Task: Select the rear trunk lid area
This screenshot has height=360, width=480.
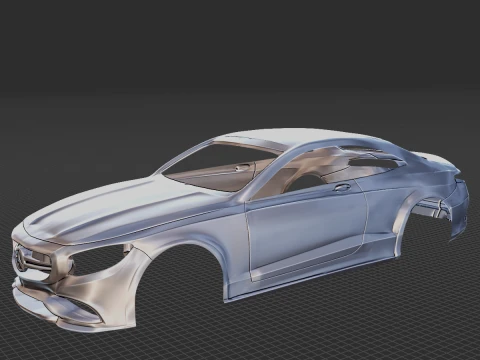Action: (x=437, y=160)
